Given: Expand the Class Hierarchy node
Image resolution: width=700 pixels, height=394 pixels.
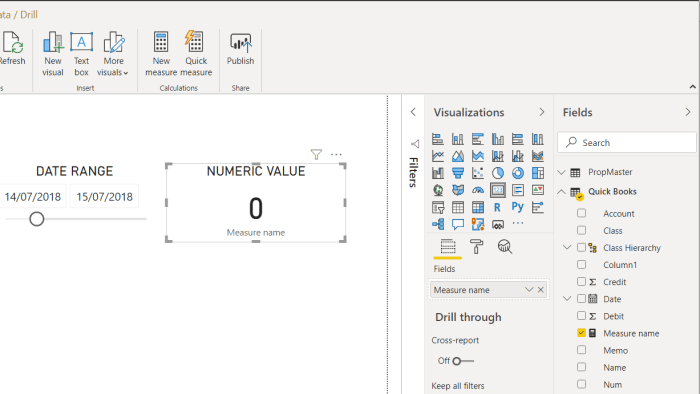Looking at the screenshot, I should 567,247.
